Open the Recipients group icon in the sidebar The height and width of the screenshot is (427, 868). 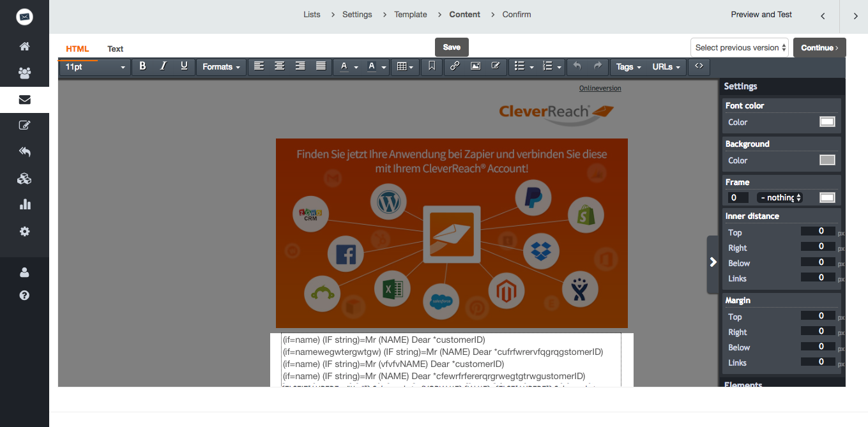[x=24, y=73]
